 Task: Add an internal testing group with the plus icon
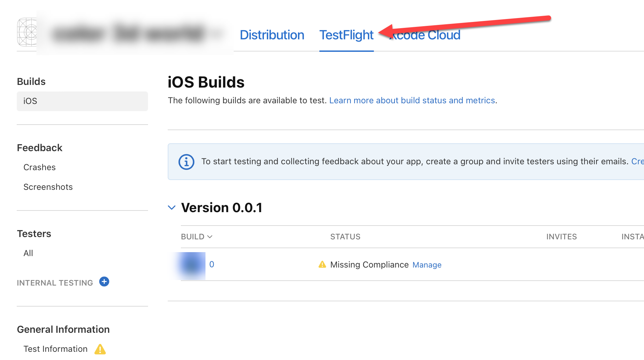click(104, 282)
